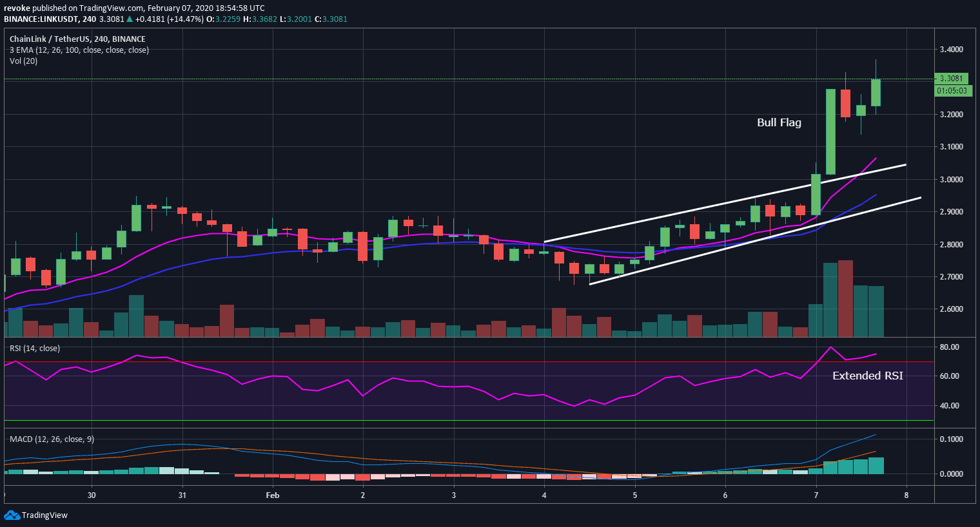Click the 0.1000 value on MACD scale
The height and width of the screenshot is (527, 980).
pos(951,439)
